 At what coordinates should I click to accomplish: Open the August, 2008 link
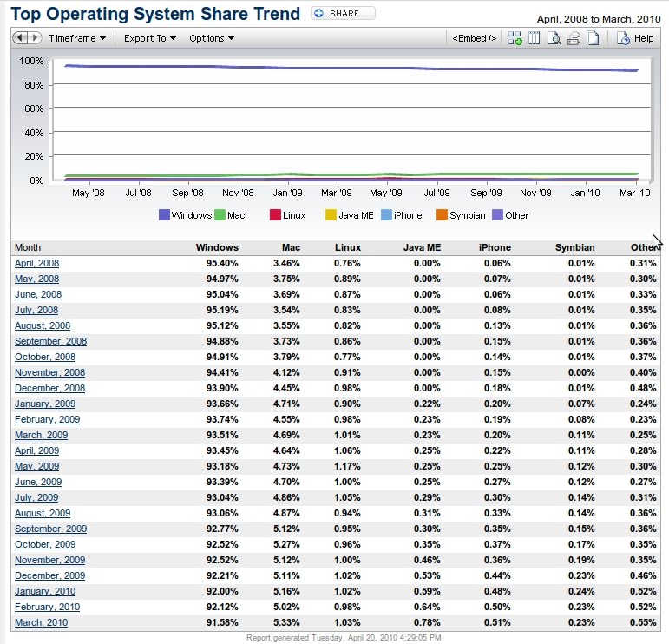[x=43, y=326]
